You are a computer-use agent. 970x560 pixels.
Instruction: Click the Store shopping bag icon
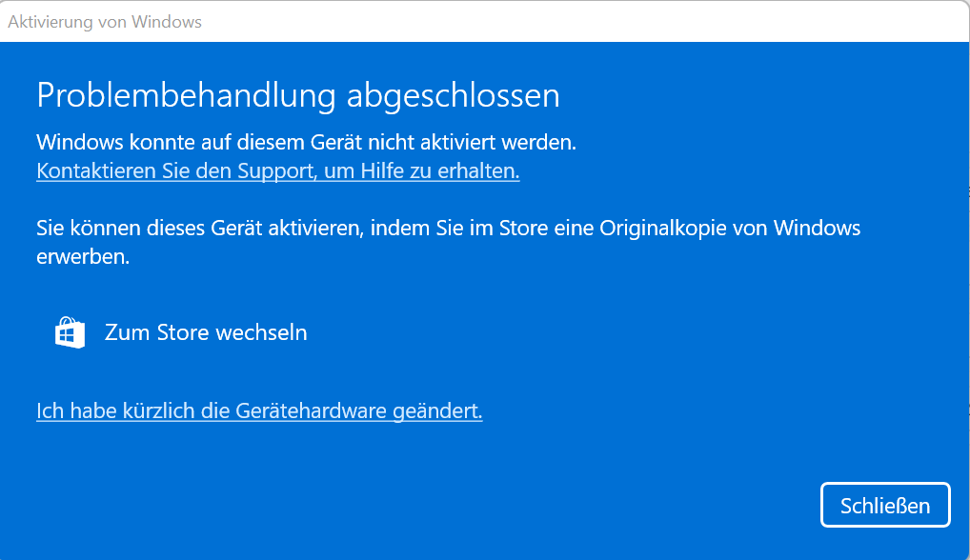70,332
